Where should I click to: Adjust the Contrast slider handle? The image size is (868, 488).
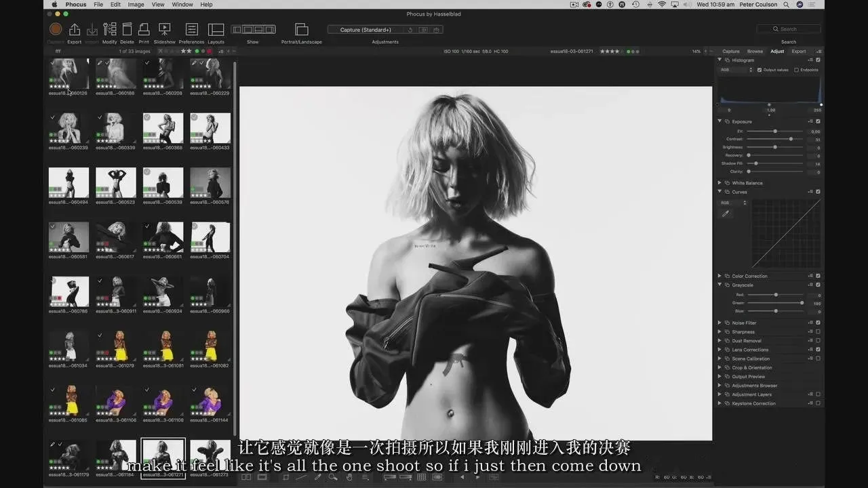tap(791, 139)
